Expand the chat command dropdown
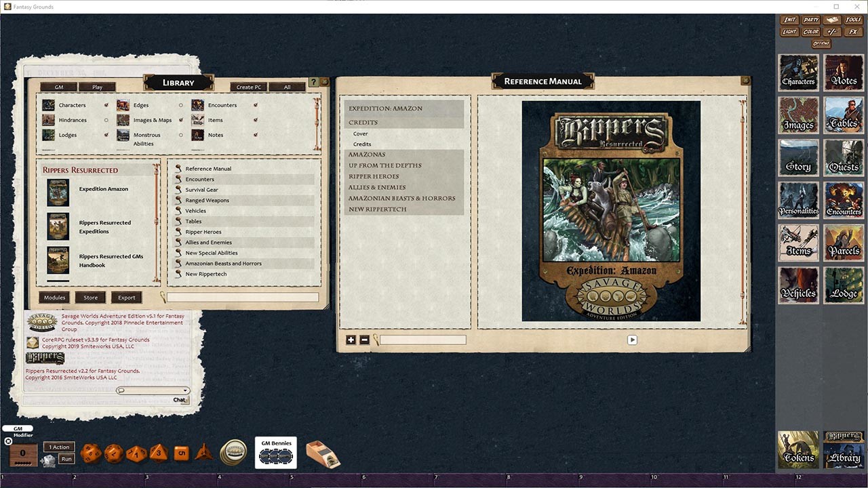Viewport: 868px width, 488px height. pos(185,390)
